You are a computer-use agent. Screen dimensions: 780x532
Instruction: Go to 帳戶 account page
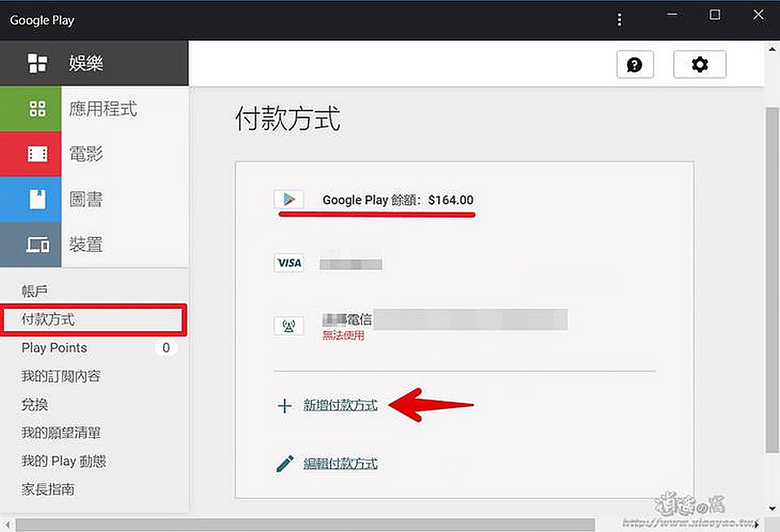[34, 291]
